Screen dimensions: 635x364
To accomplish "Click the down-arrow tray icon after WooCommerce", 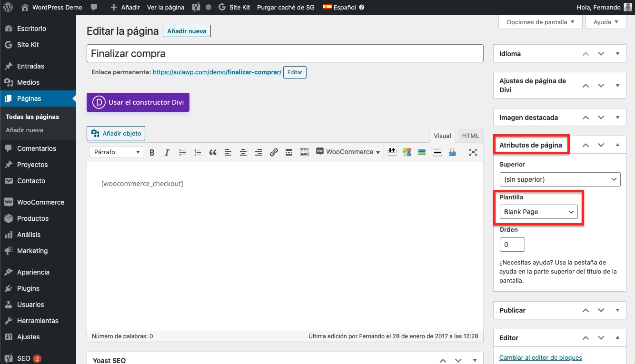I will 392,152.
